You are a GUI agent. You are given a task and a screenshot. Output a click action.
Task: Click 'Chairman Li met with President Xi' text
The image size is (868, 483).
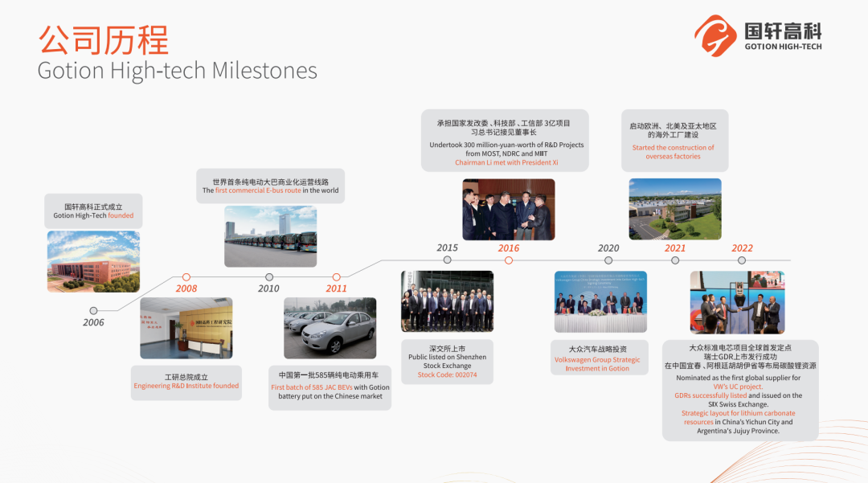point(506,162)
